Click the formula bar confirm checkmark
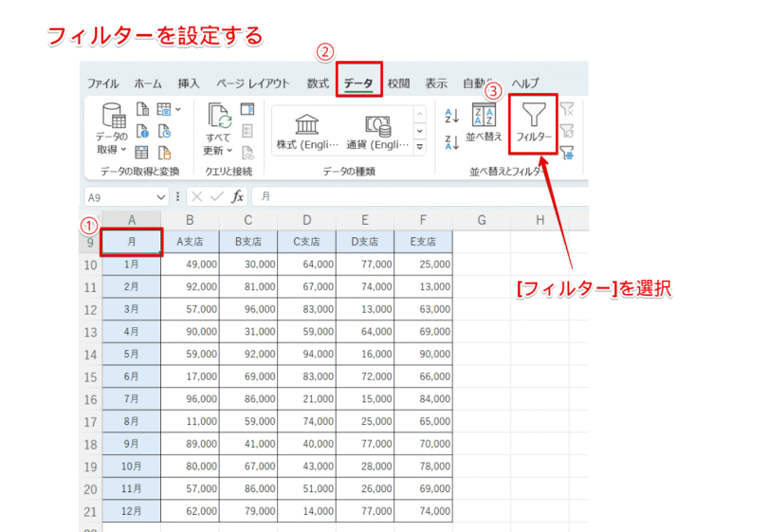 point(216,197)
